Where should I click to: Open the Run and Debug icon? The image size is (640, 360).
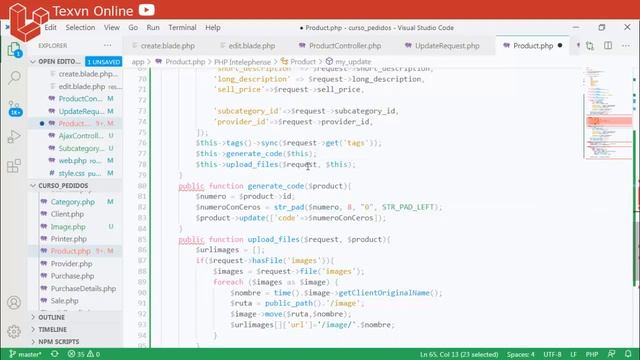pos(14,136)
